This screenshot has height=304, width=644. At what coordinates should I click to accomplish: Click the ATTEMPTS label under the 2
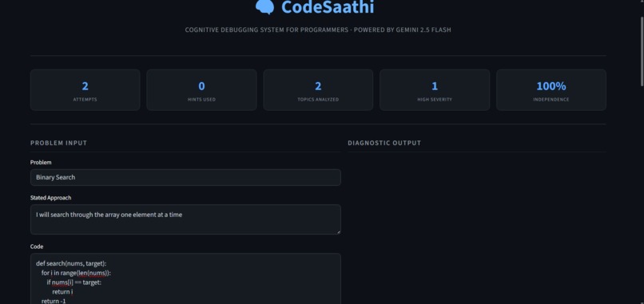(x=85, y=100)
